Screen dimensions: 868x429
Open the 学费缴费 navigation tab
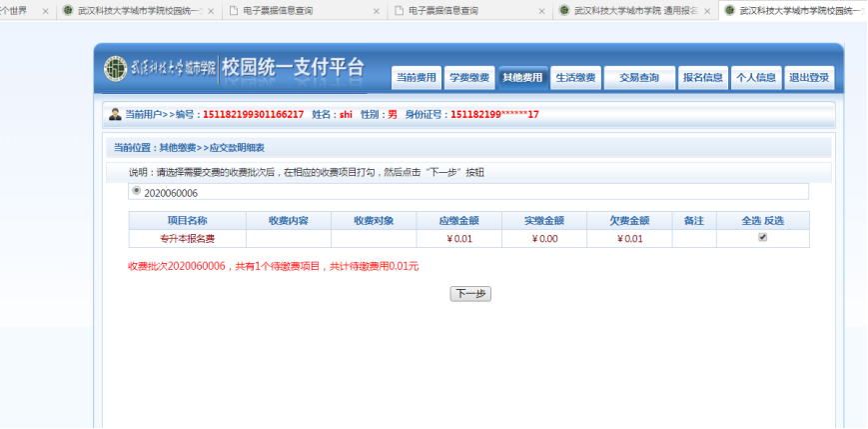pos(468,78)
